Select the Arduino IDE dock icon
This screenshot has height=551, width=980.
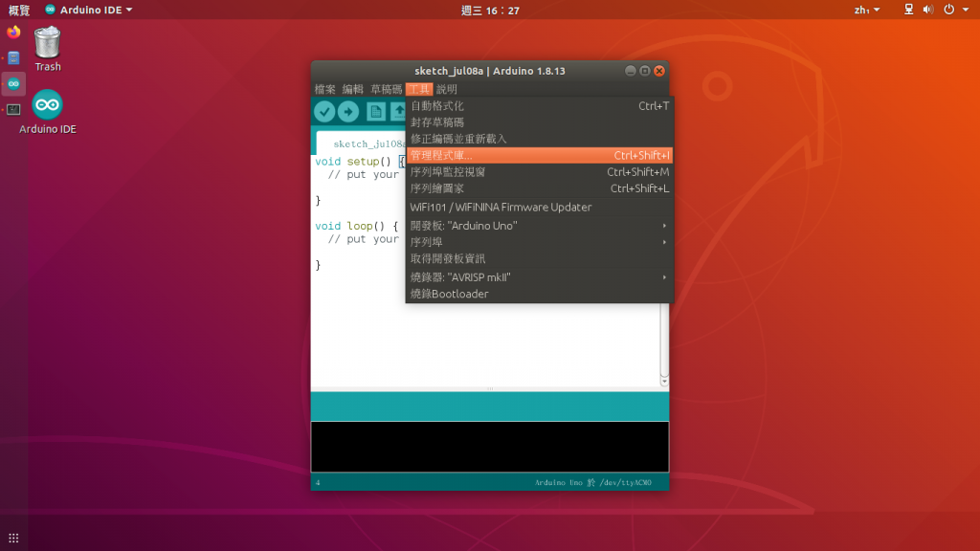coord(13,84)
